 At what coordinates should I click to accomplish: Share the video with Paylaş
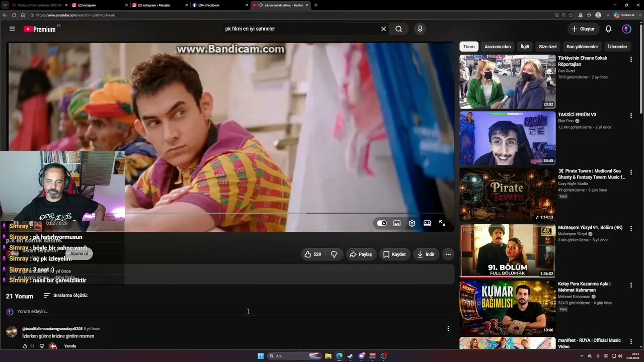point(361,254)
